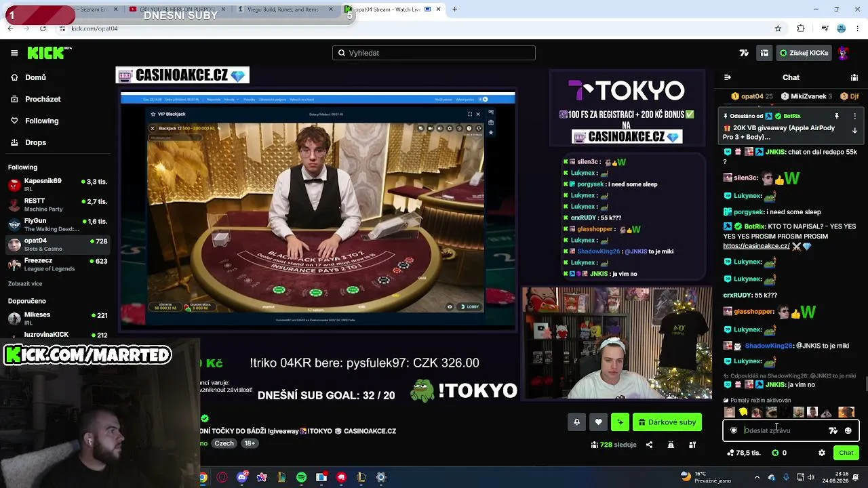The image size is (868, 488).
Task: Show hidden tray icons chevron
Action: (757, 477)
